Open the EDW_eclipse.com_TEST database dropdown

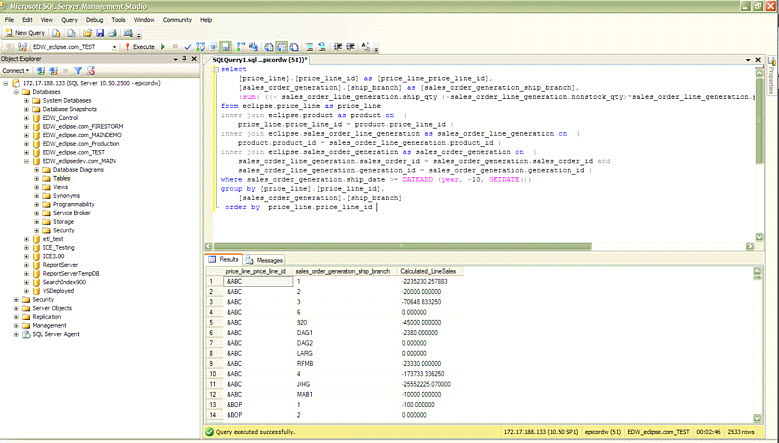114,47
